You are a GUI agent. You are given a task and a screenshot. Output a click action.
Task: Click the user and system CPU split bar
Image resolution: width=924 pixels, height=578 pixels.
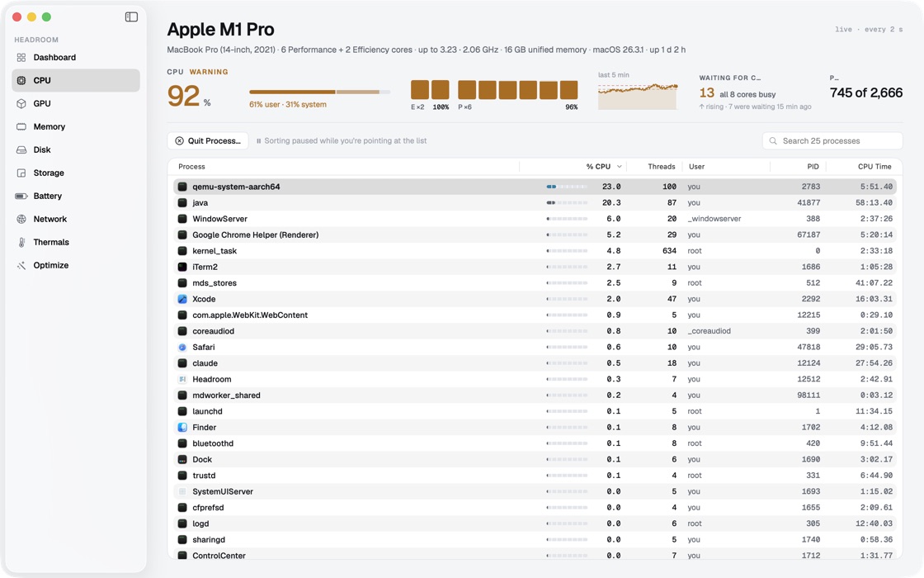pyautogui.click(x=319, y=92)
